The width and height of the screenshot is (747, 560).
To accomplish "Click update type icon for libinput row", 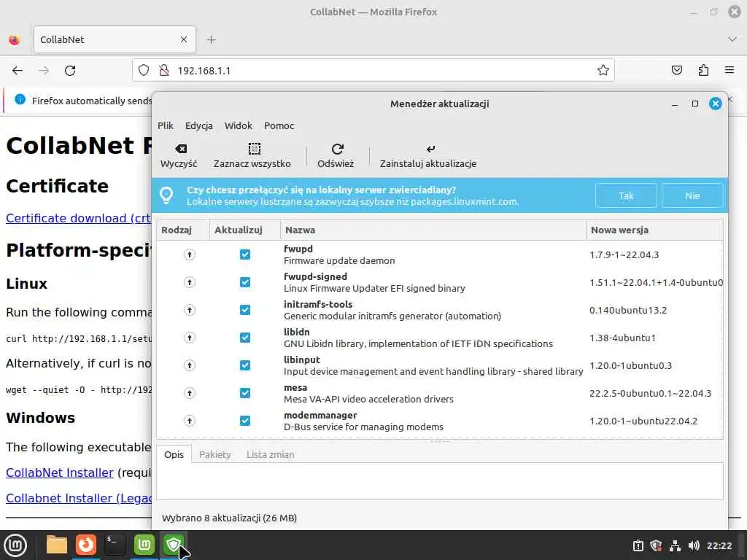I will point(190,365).
